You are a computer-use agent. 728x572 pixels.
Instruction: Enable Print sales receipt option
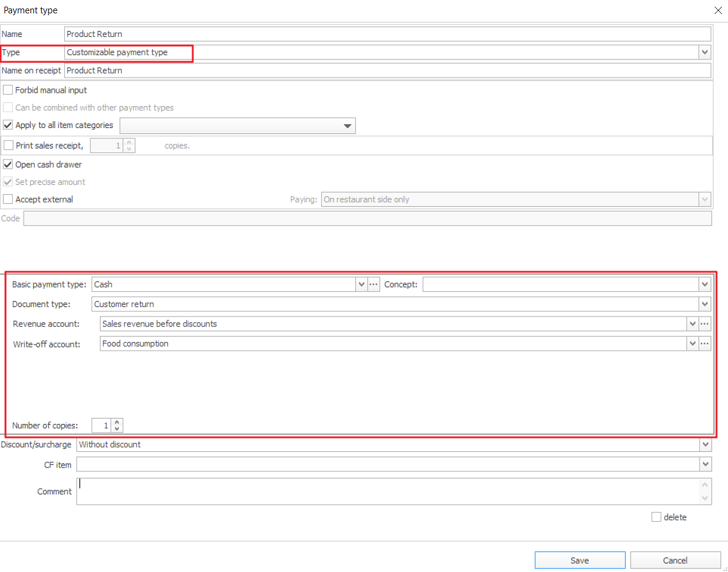pyautogui.click(x=8, y=146)
